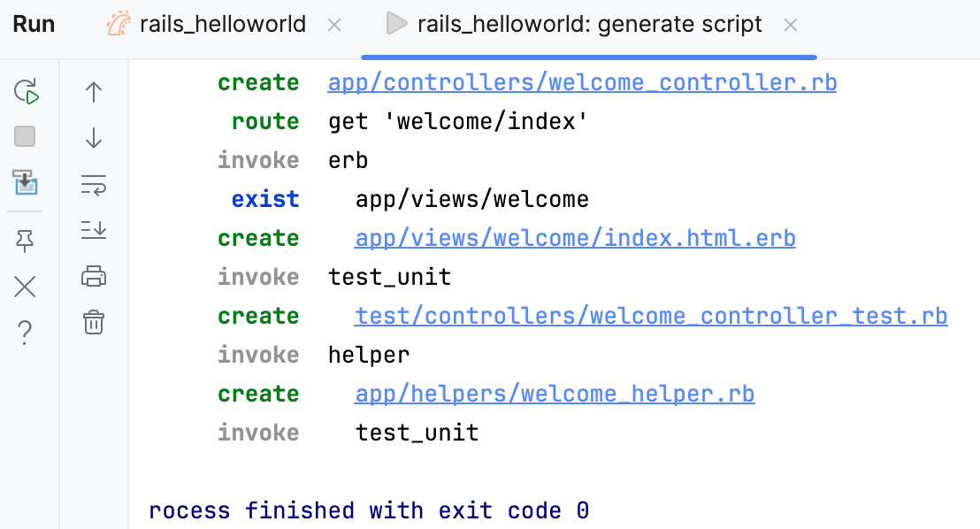This screenshot has width=980, height=529.
Task: Click the Stop process icon
Action: tap(25, 136)
